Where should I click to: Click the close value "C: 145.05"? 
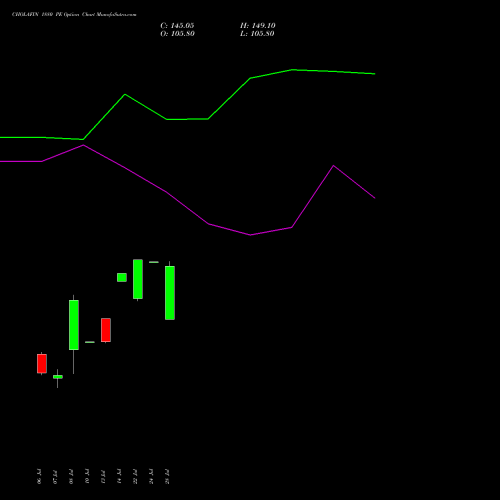177,26
